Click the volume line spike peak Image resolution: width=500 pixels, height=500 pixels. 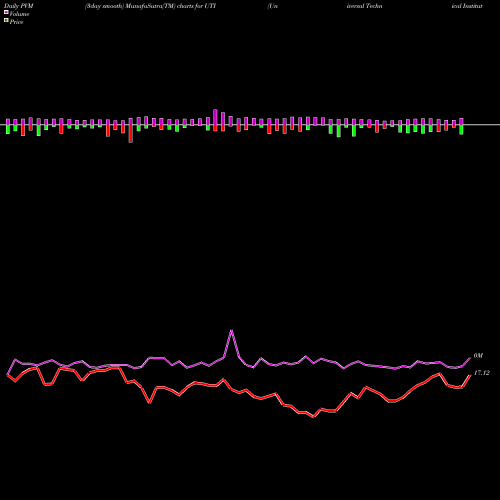pyautogui.click(x=231, y=330)
